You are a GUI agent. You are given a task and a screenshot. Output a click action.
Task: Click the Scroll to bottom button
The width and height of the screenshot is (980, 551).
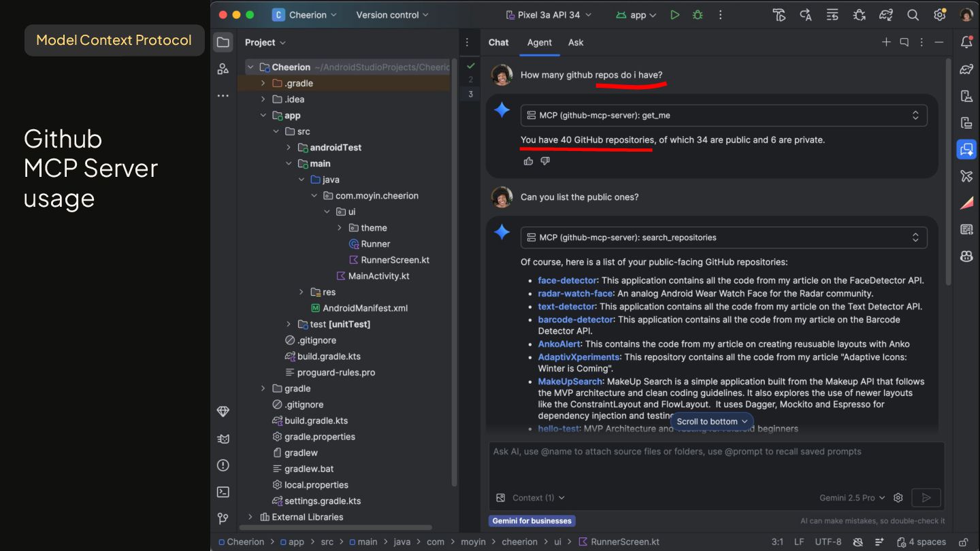712,422
